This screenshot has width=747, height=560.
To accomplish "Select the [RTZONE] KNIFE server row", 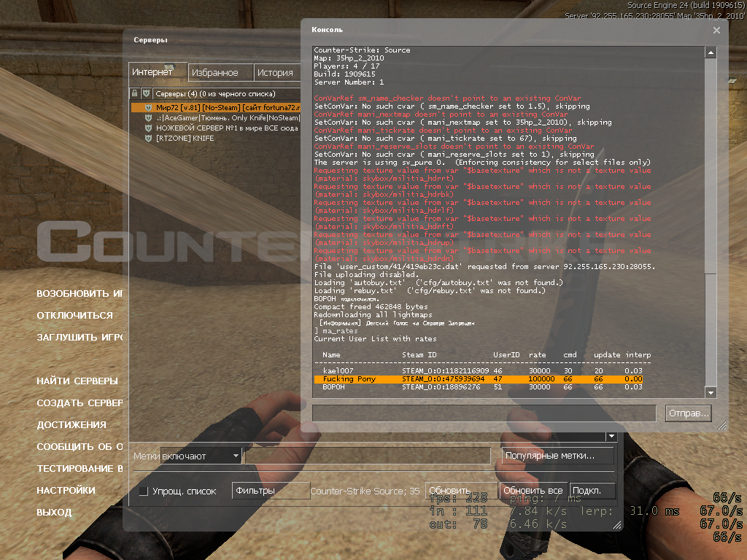I will [215, 138].
